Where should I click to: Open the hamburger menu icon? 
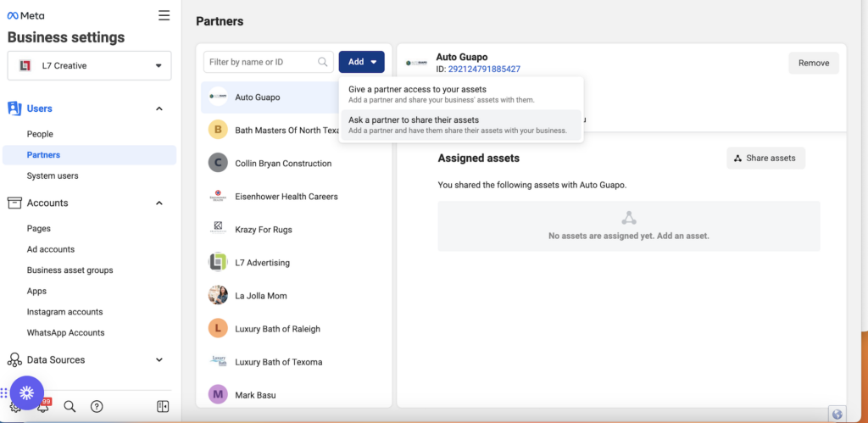point(164,15)
